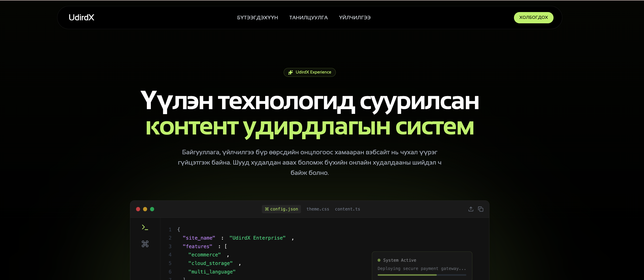Open the БҮТЭЭГДЭХҮҮН menu item
The height and width of the screenshot is (280, 644).
pyautogui.click(x=257, y=18)
